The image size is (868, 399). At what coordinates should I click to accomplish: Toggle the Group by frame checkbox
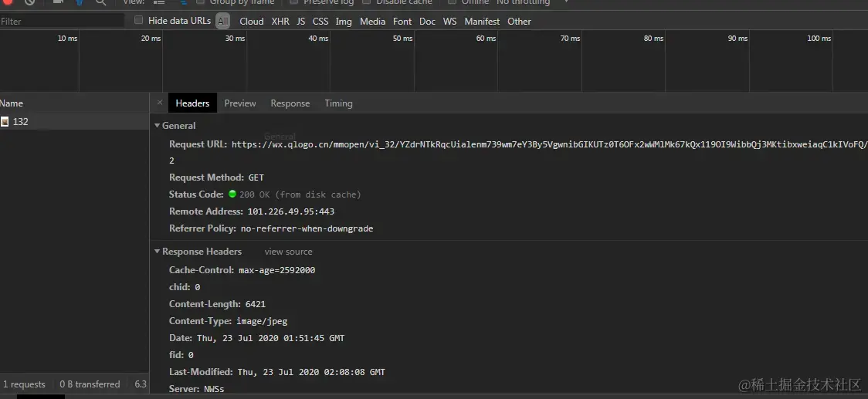200,2
